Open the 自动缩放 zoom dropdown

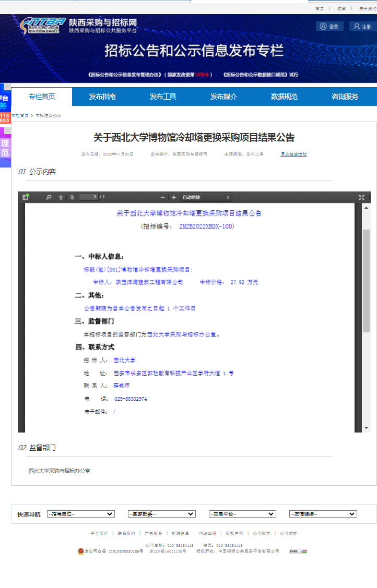click(206, 197)
